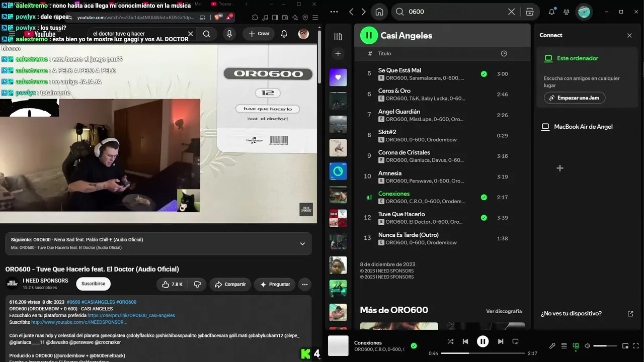Screen dimensions: 644x362
Task: Show lyrics with microphone icon
Action: click(552, 346)
